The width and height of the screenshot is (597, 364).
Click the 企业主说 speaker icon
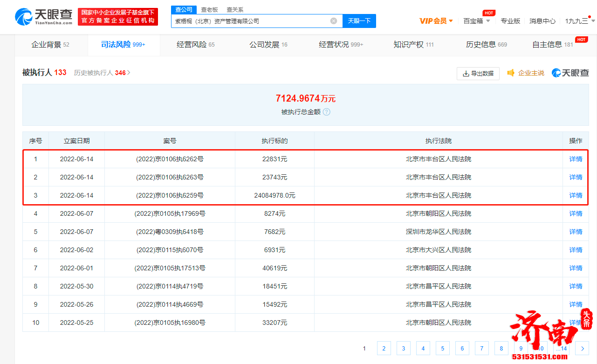tap(511, 73)
